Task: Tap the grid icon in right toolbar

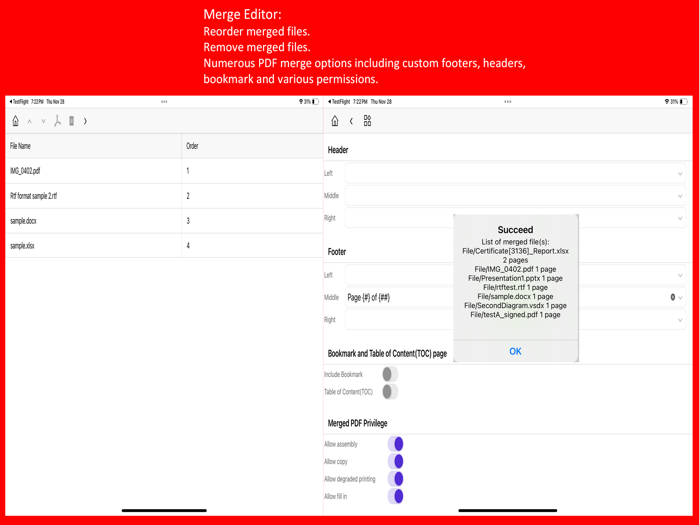Action: pos(367,121)
